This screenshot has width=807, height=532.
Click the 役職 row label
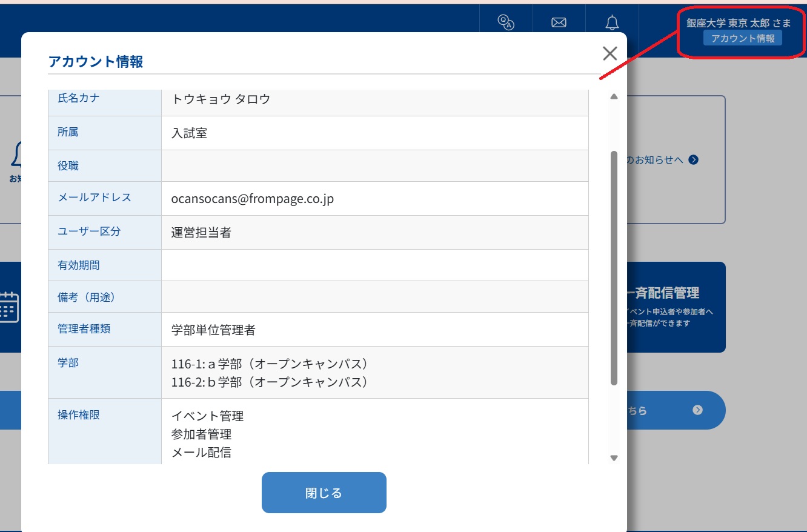(68, 166)
